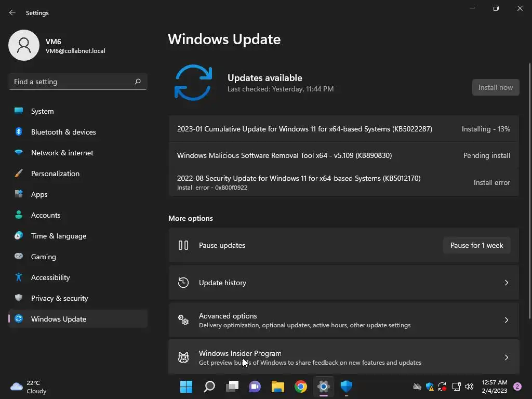Image resolution: width=532 pixels, height=399 pixels.
Task: Click the System monitor icon in sidebar
Action: click(19, 111)
